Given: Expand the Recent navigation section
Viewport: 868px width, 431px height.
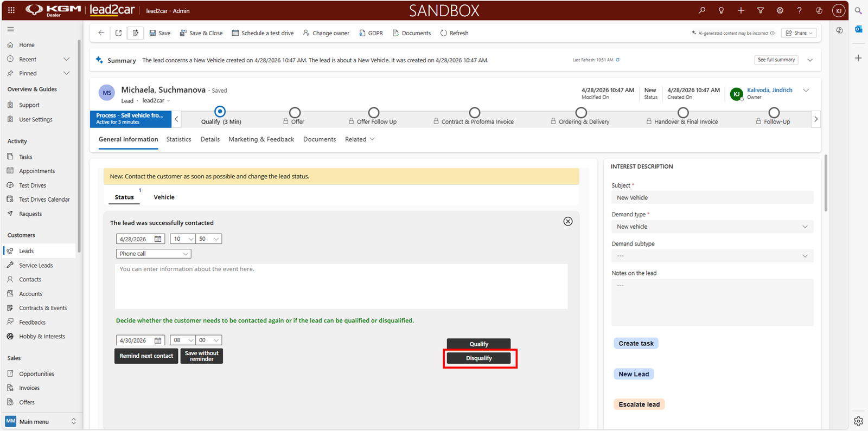Looking at the screenshot, I should click(x=67, y=59).
